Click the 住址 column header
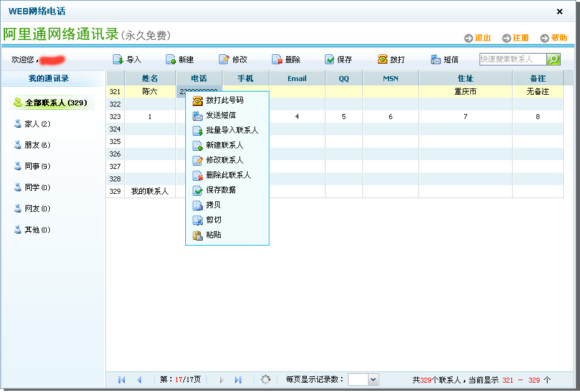Screen dimensions: 580x392 click(465, 79)
